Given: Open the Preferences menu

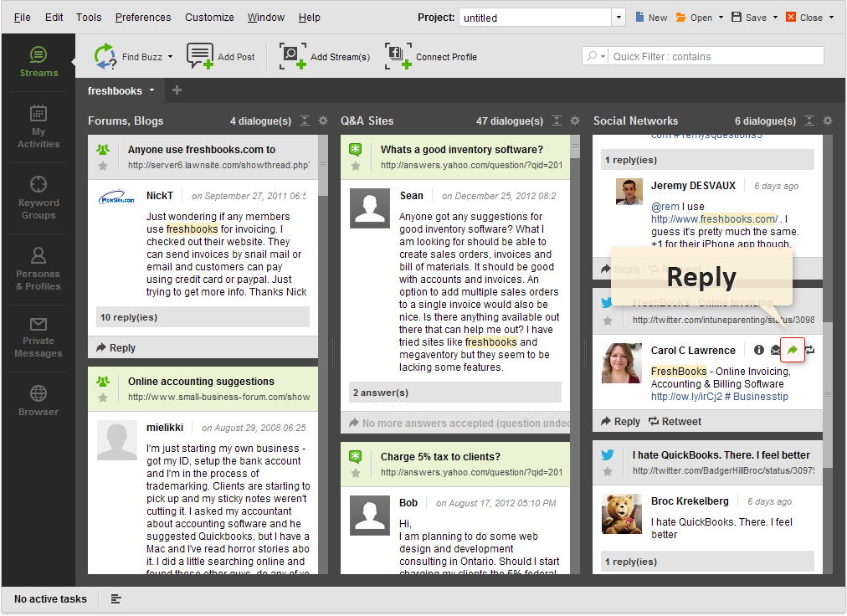Looking at the screenshot, I should pos(143,18).
